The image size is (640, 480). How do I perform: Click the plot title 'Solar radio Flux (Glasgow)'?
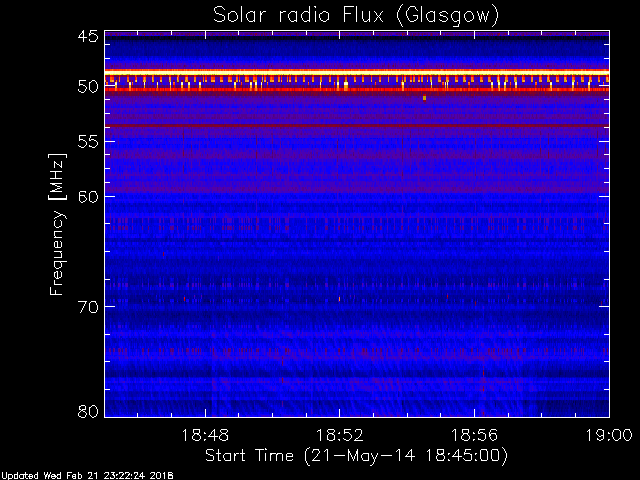tap(356, 16)
